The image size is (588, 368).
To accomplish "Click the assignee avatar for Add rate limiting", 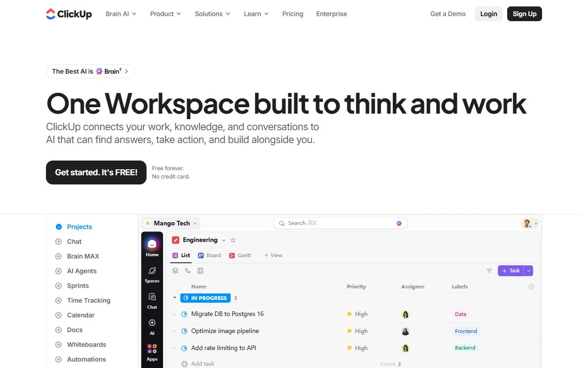I will point(406,348).
